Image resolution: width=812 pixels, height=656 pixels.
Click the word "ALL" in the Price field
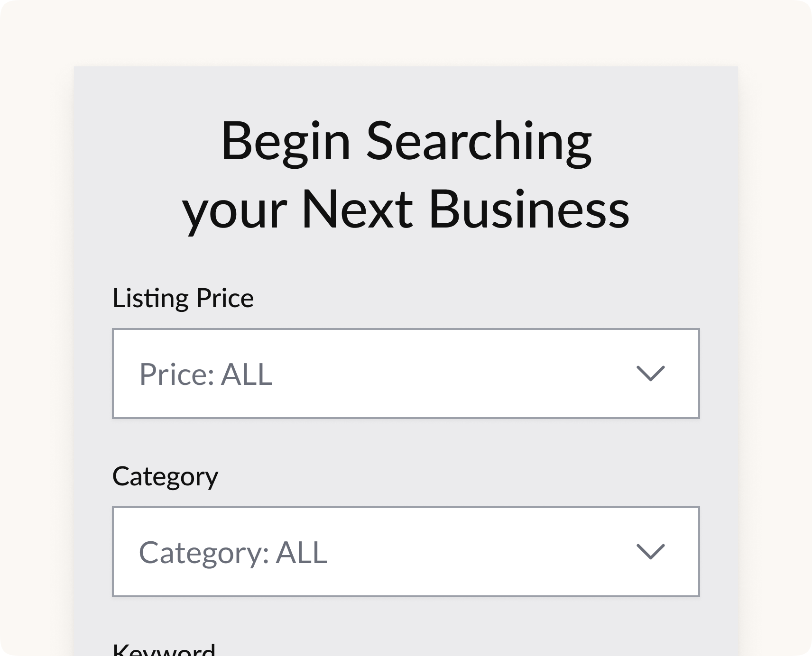click(x=247, y=374)
